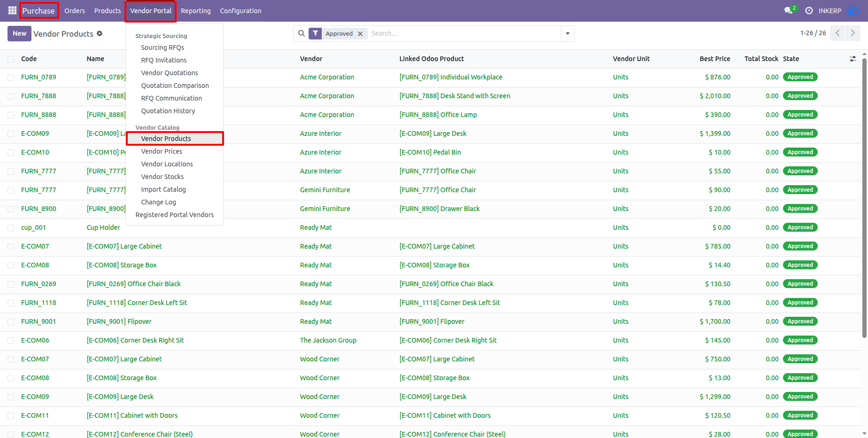Open the Purchase app link
Screen dimensions: 868x438
click(x=39, y=10)
